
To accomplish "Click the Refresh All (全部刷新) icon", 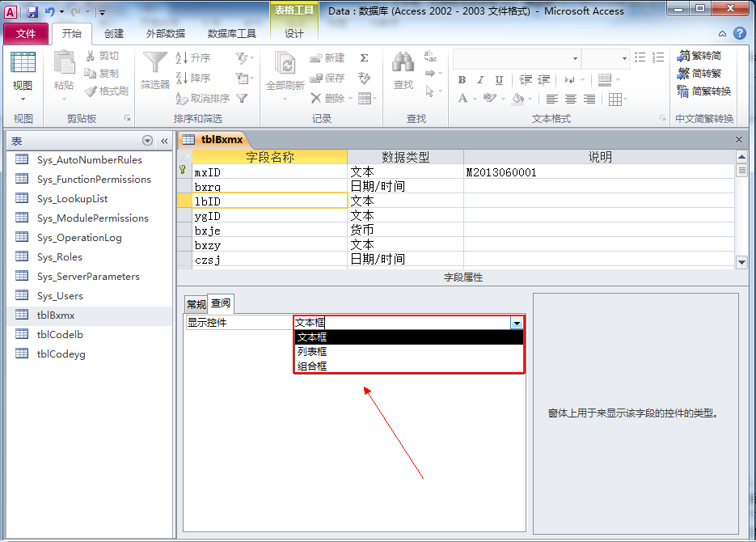I will tap(285, 63).
